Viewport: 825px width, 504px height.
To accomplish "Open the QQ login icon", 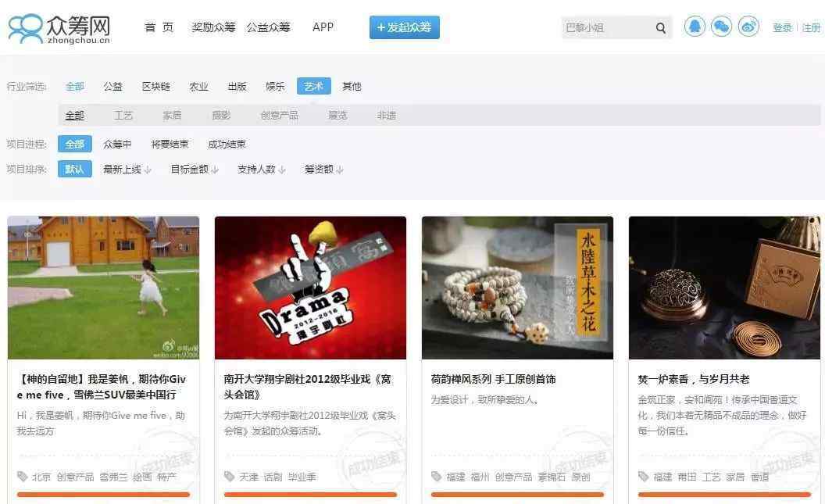I will (695, 27).
